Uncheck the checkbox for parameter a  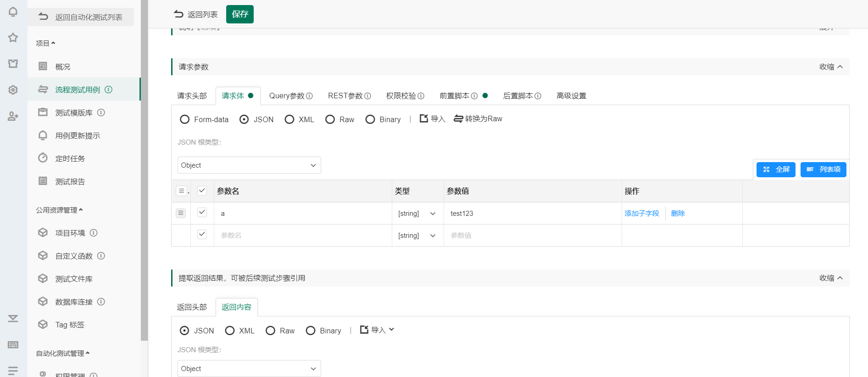pyautogui.click(x=202, y=212)
